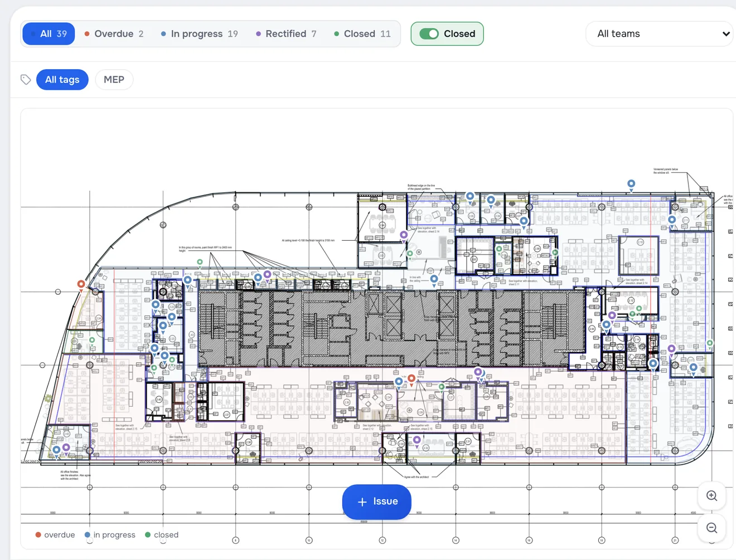Open the All teams dropdown
The width and height of the screenshot is (736, 560).
(660, 34)
